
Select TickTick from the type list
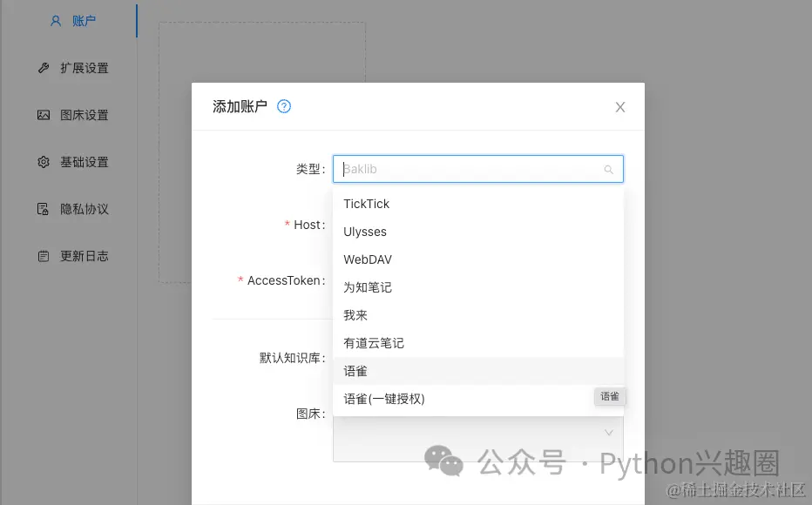click(x=366, y=204)
